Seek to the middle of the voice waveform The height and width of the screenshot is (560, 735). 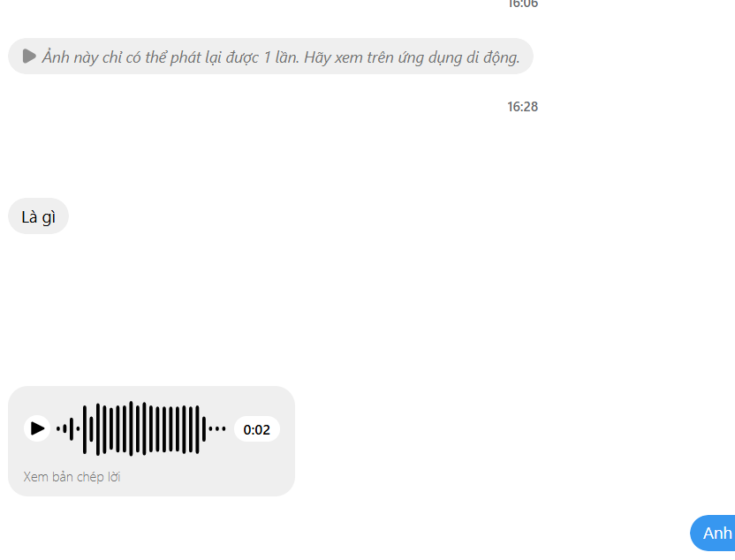click(140, 428)
